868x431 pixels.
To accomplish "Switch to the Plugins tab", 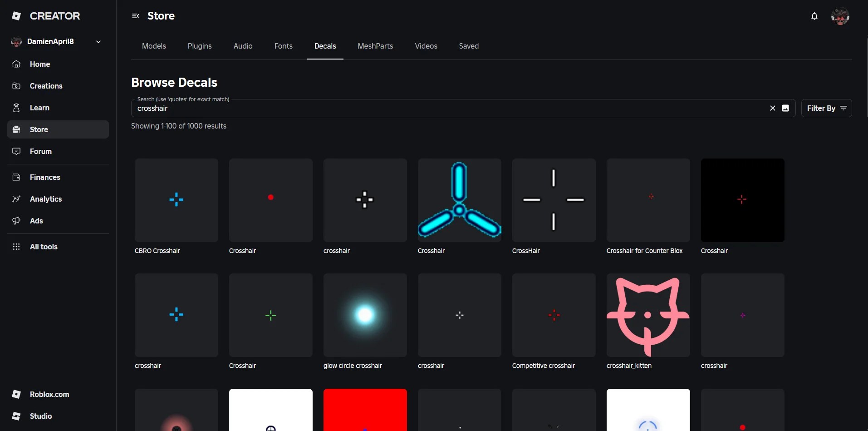I will tap(200, 46).
